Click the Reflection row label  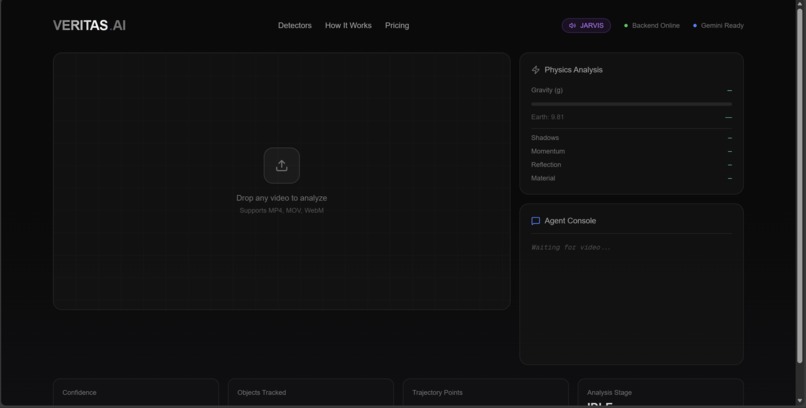[546, 164]
